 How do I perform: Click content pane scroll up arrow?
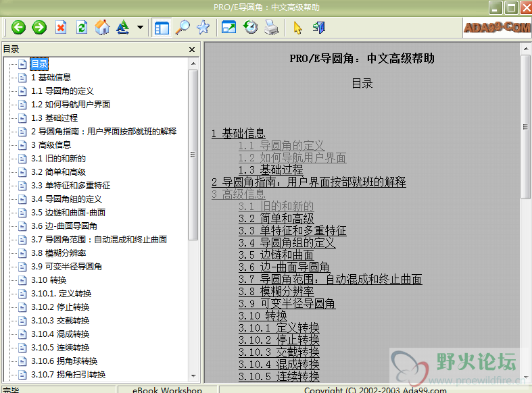coord(525,49)
